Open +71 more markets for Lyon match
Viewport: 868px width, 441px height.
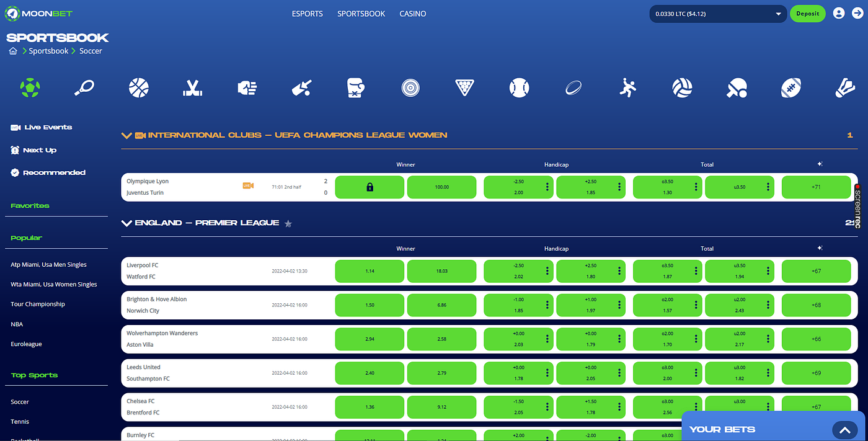[x=816, y=187]
